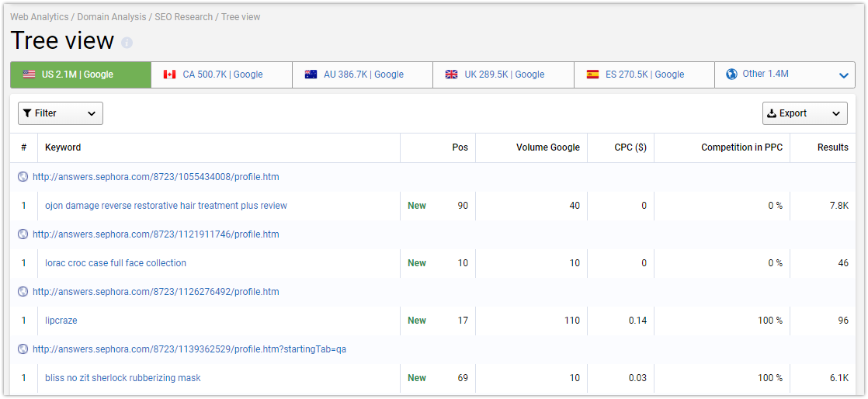Click CPC value 0.14 in lipcraze row
The height and width of the screenshot is (399, 868).
coord(637,321)
